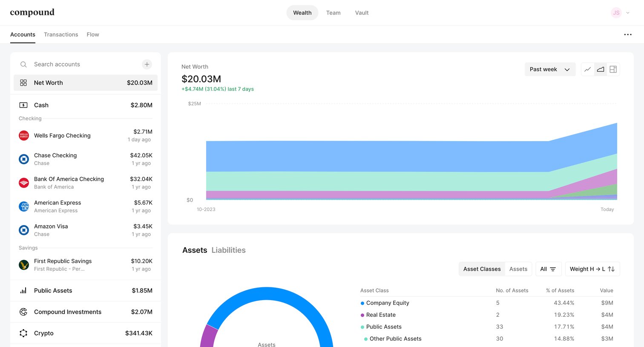
Task: Open American Express account
Action: click(86, 206)
